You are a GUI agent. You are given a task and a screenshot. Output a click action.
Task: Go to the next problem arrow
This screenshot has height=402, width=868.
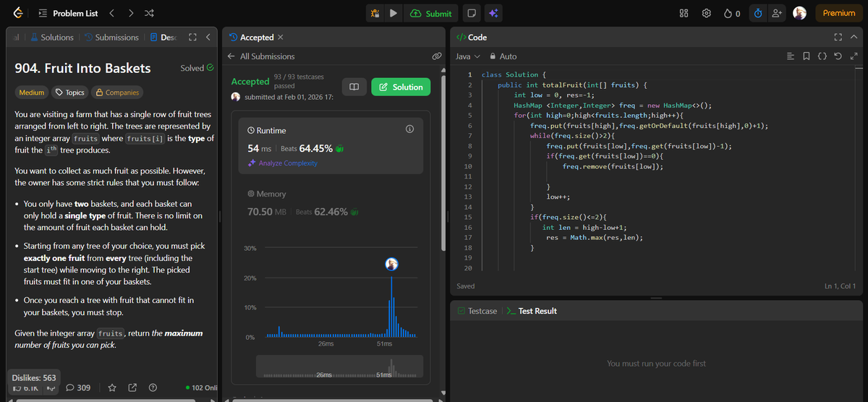click(130, 13)
